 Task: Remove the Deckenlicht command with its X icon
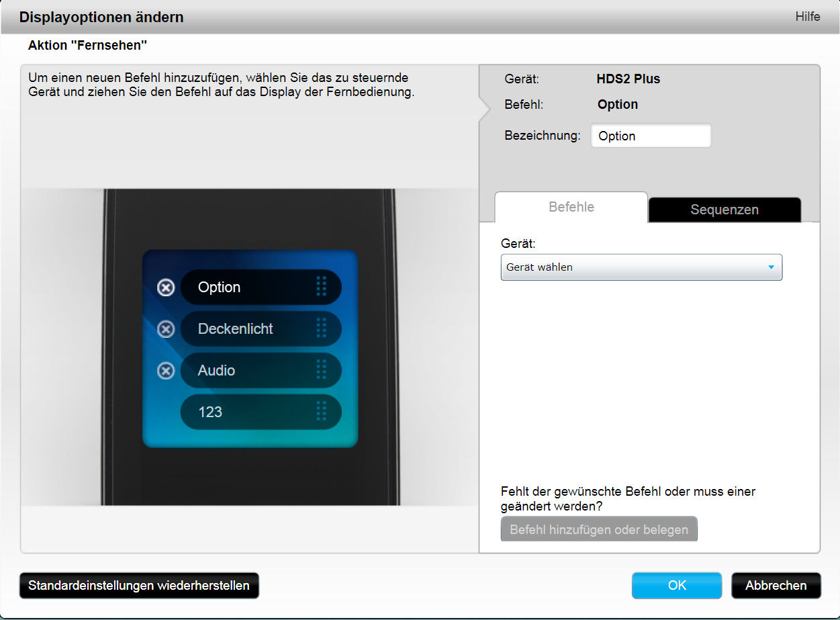(x=166, y=329)
